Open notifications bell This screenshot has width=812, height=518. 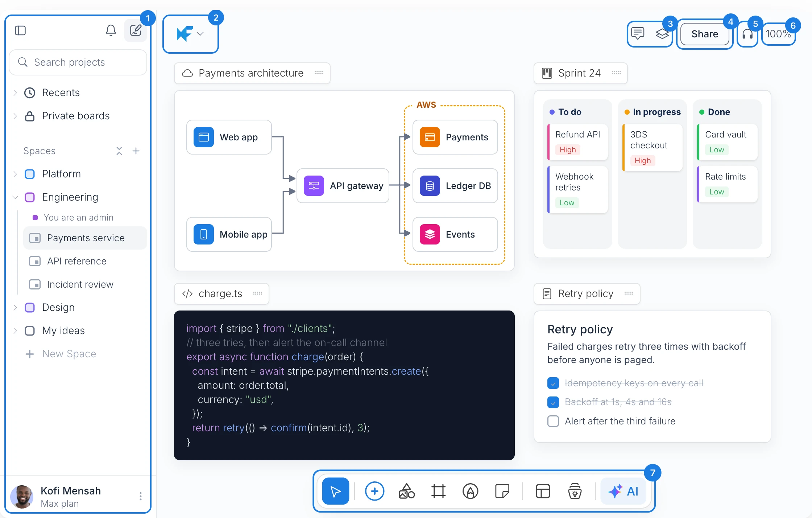[111, 30]
